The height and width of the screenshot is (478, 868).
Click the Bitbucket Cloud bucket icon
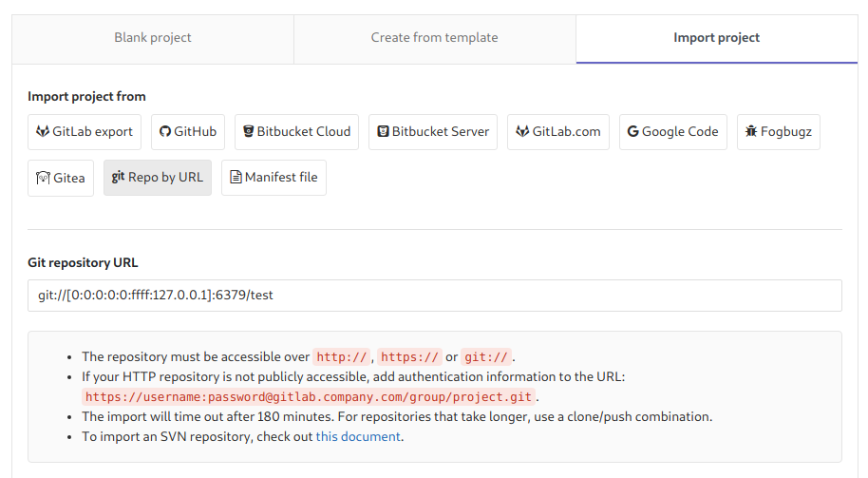[249, 131]
